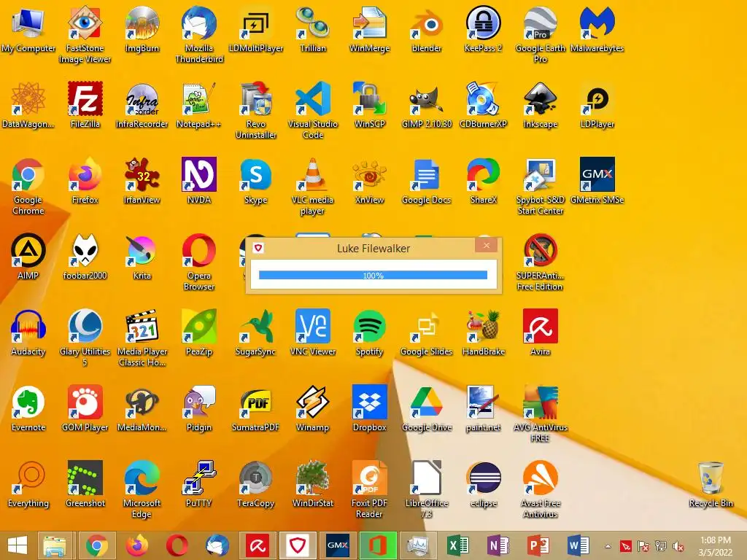Viewport: 747px width, 560px height.
Task: Open Microsoft Office taskbar button
Action: (x=378, y=545)
